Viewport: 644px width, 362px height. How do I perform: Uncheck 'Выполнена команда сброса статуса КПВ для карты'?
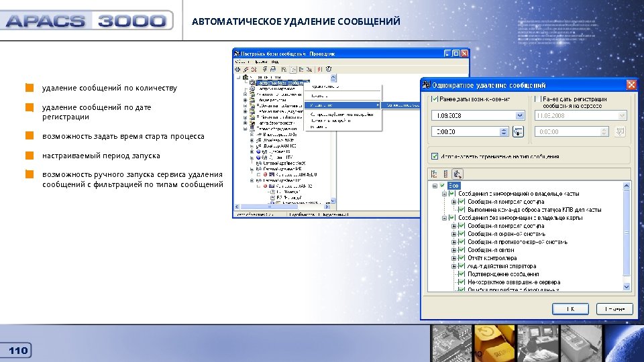point(462,210)
